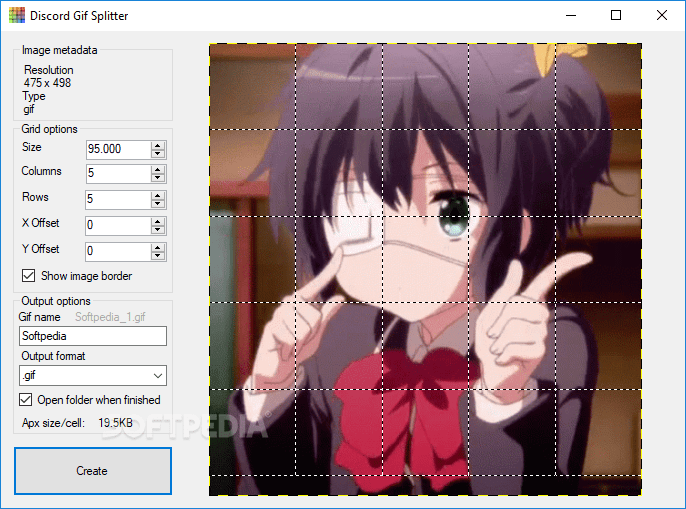Close the Discord Gif Splitter window
Image resolution: width=686 pixels, height=509 pixels.
(x=662, y=15)
